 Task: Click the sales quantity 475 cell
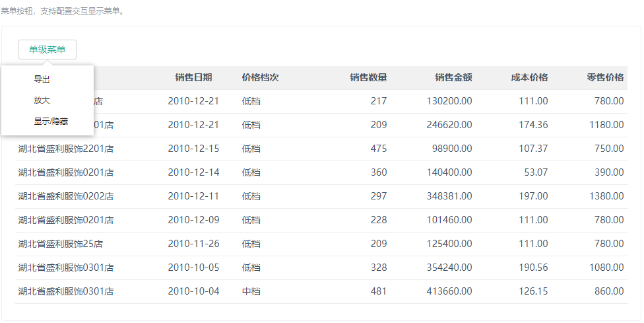[x=379, y=149]
